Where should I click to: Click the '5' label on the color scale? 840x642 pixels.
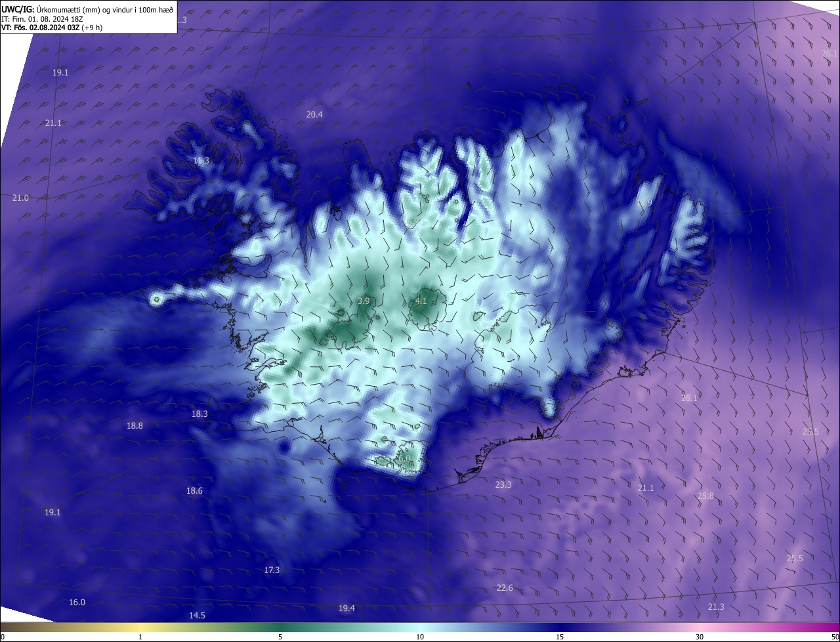tap(280, 637)
